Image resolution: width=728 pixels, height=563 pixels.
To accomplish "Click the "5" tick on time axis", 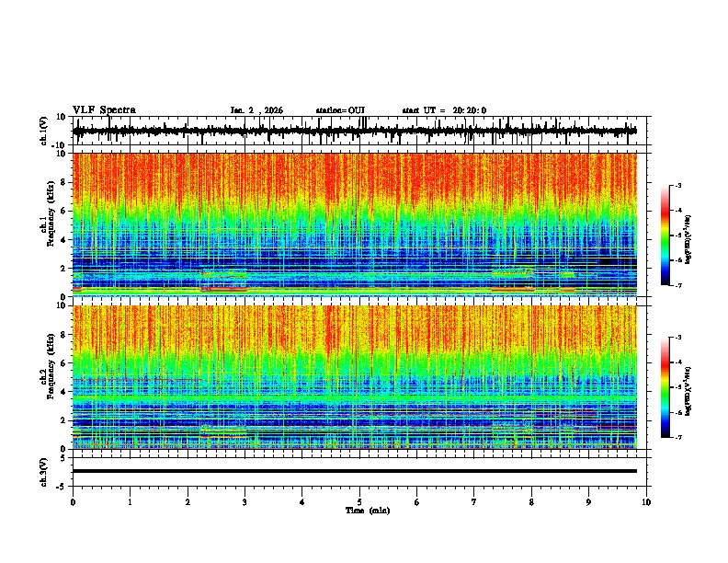I will coord(359,502).
